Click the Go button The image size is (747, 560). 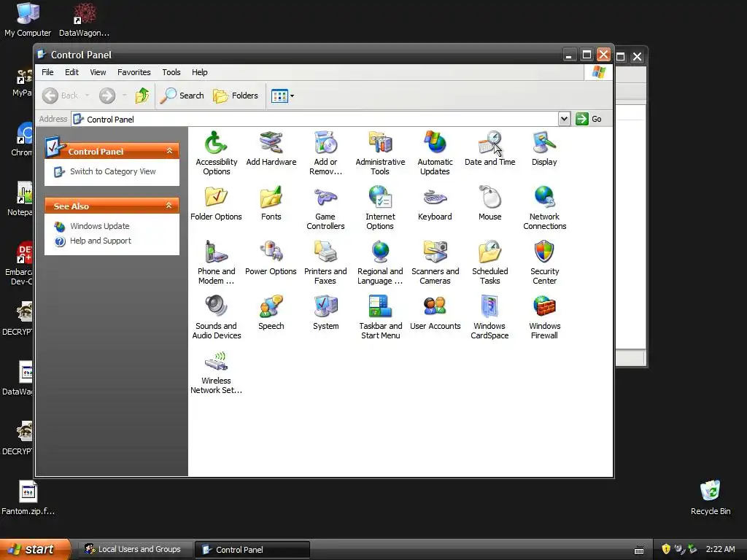(x=589, y=119)
